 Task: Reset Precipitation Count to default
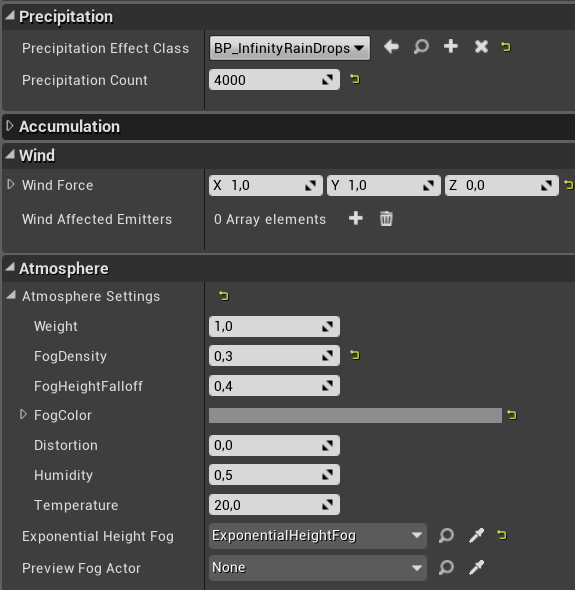355,79
